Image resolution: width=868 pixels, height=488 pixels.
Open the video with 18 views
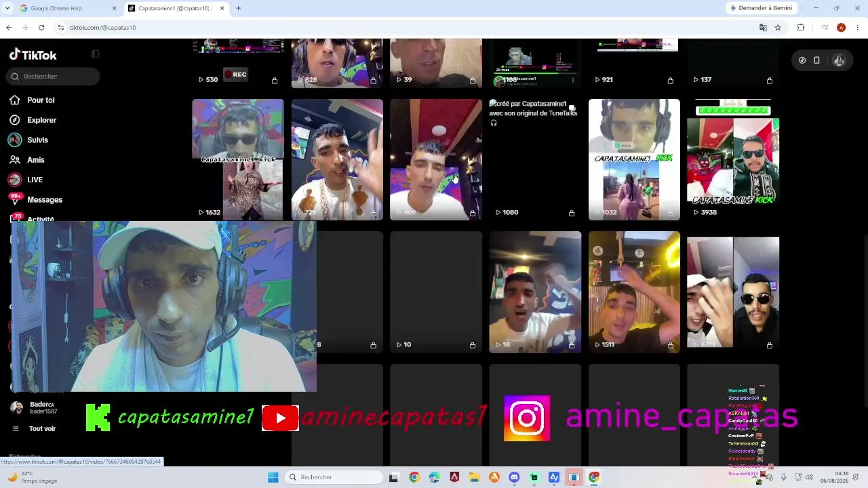[535, 292]
